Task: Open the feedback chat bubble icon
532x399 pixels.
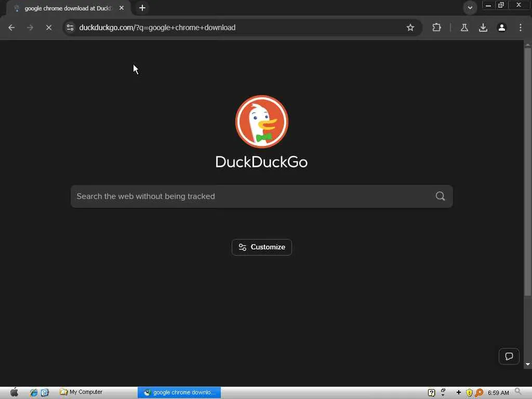Action: [x=509, y=356]
